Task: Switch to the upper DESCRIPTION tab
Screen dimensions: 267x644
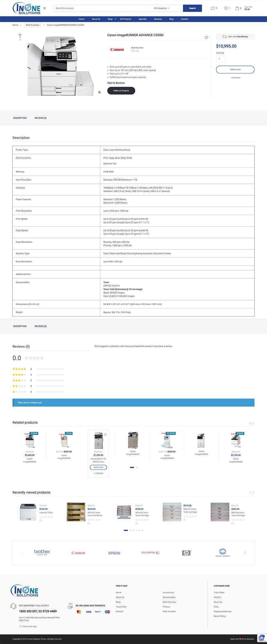Action: (x=20, y=118)
